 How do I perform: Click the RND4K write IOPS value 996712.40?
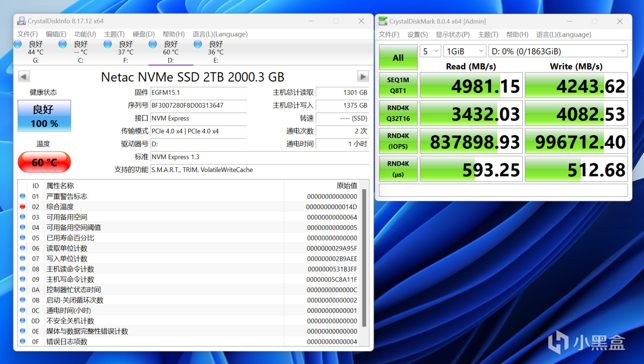point(576,141)
